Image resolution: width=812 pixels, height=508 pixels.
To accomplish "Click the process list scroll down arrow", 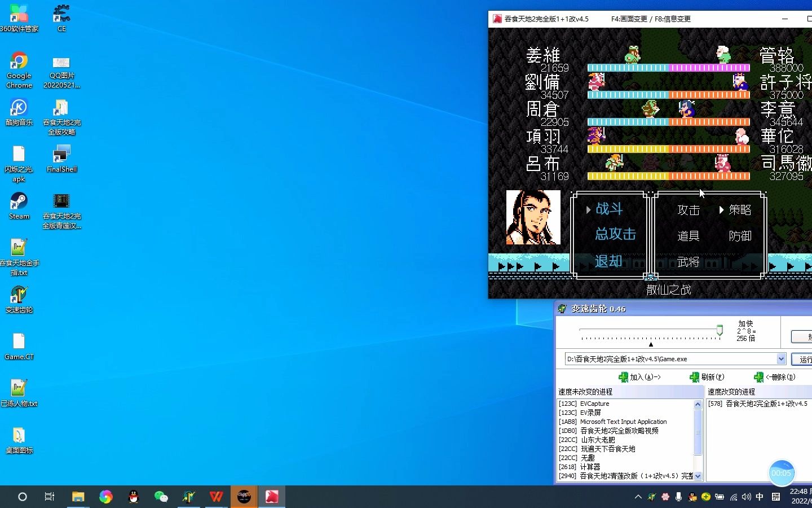I will coord(698,476).
